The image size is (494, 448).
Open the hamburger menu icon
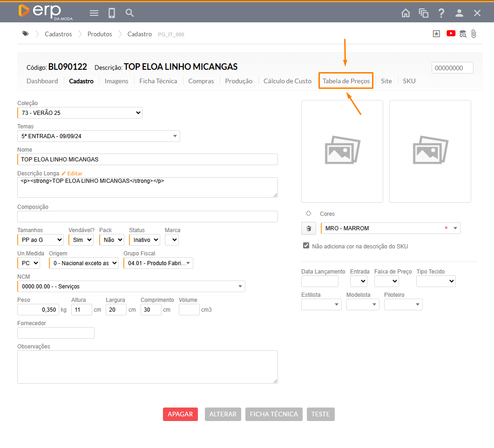94,13
